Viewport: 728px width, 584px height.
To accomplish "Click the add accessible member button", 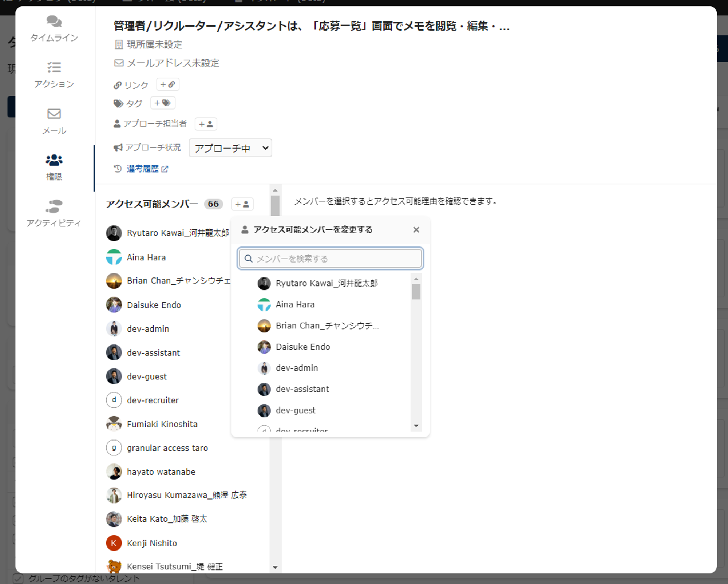I will coord(242,204).
